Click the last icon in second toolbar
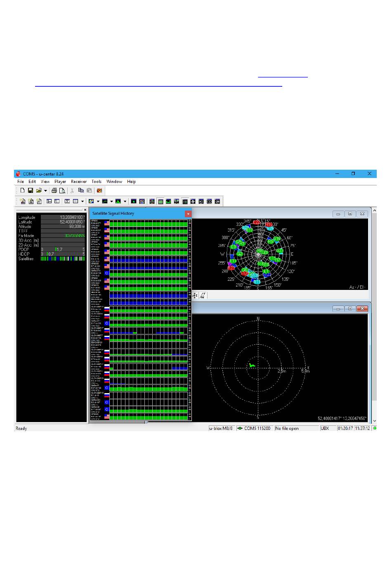Screen dimensions: 392x586 tap(217, 202)
